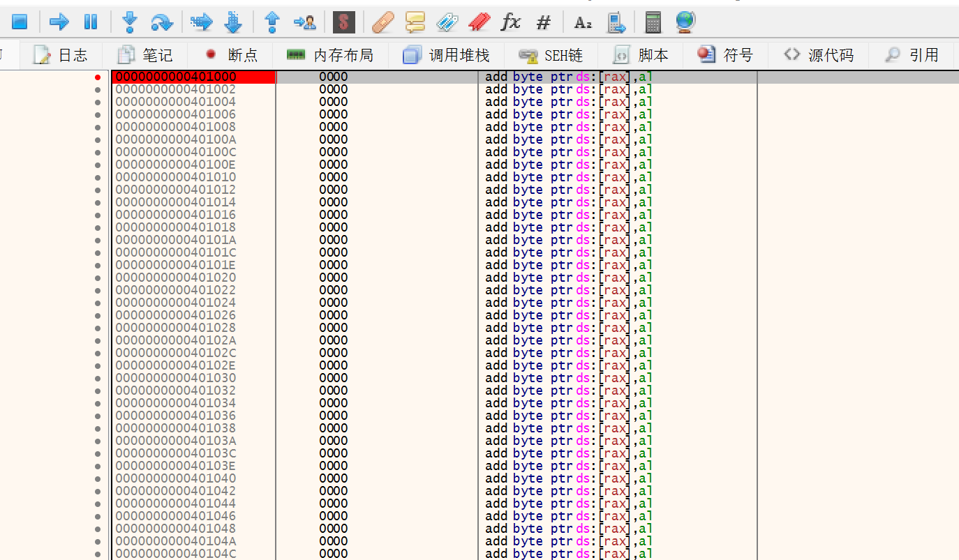
Task: Switch to the 日志 tab
Action: (61, 55)
